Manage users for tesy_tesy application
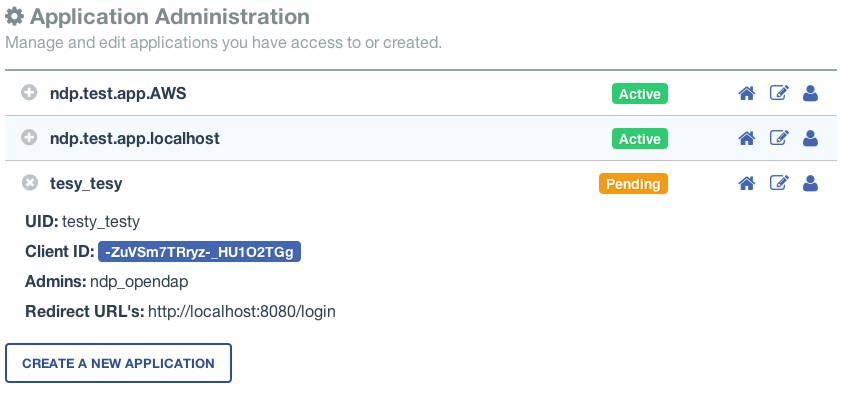This screenshot has height=394, width=844. [x=810, y=184]
